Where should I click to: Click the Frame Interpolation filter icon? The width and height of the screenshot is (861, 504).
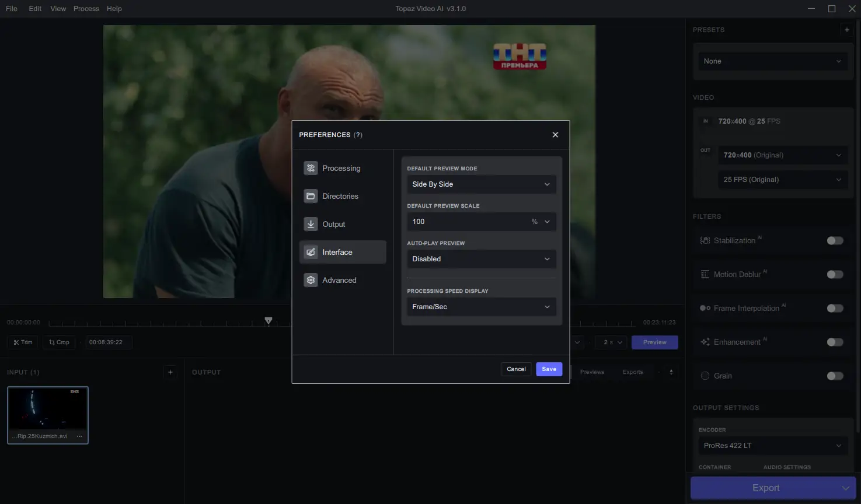coord(705,308)
